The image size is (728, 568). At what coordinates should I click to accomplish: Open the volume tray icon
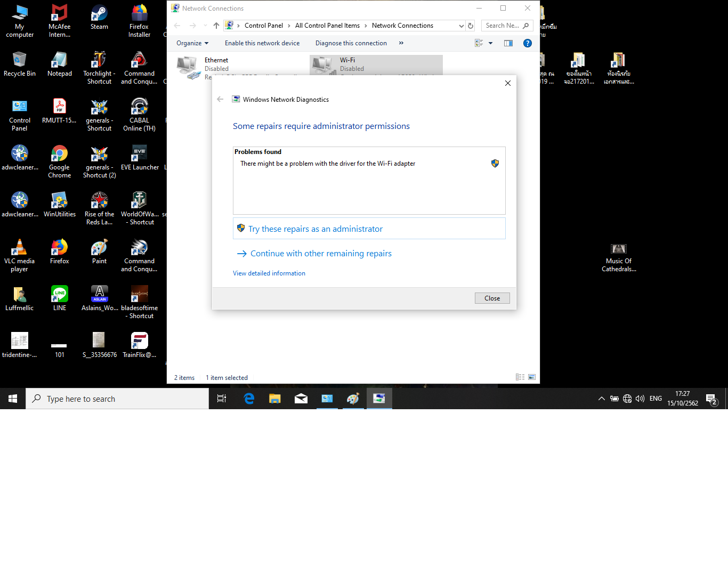click(640, 399)
